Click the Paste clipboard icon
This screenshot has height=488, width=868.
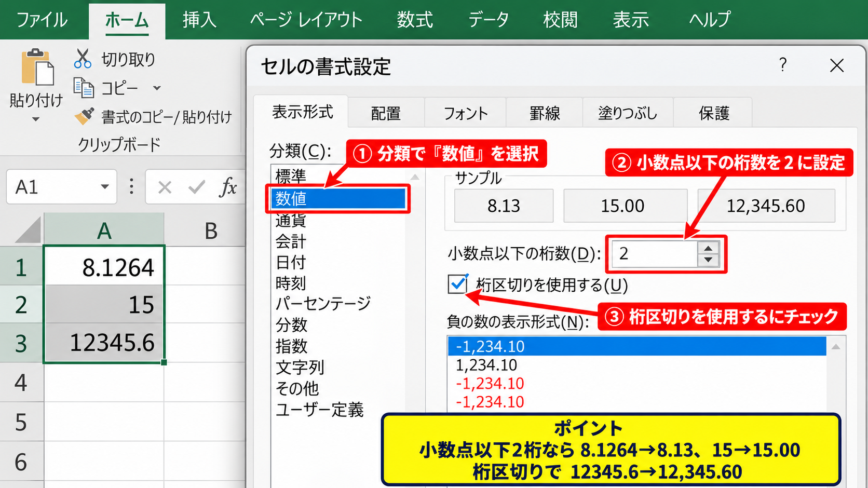click(37, 66)
